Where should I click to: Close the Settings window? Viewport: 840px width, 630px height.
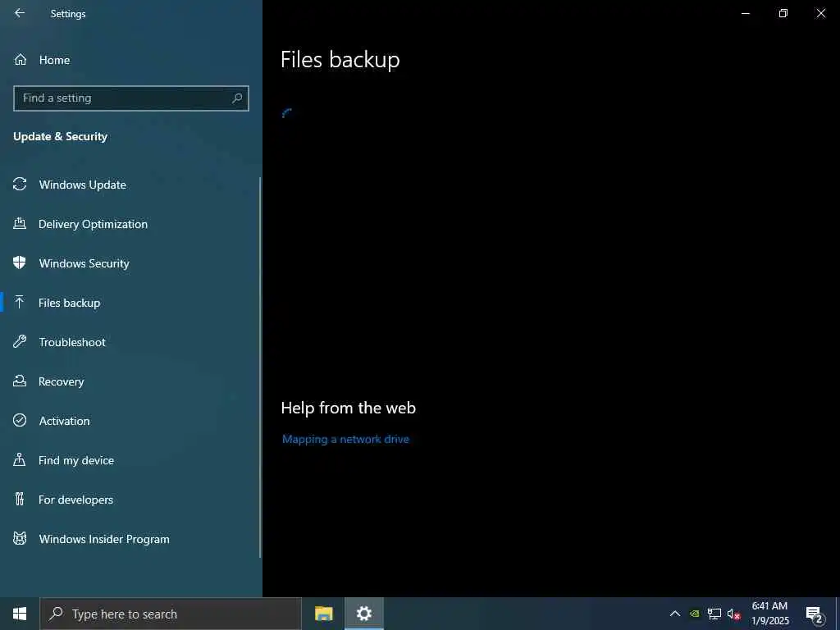tap(820, 13)
